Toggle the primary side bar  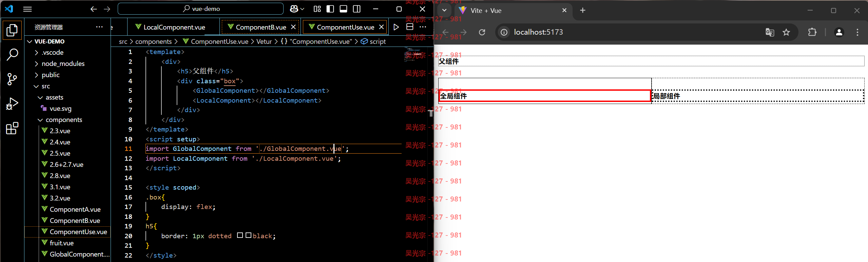coord(330,9)
